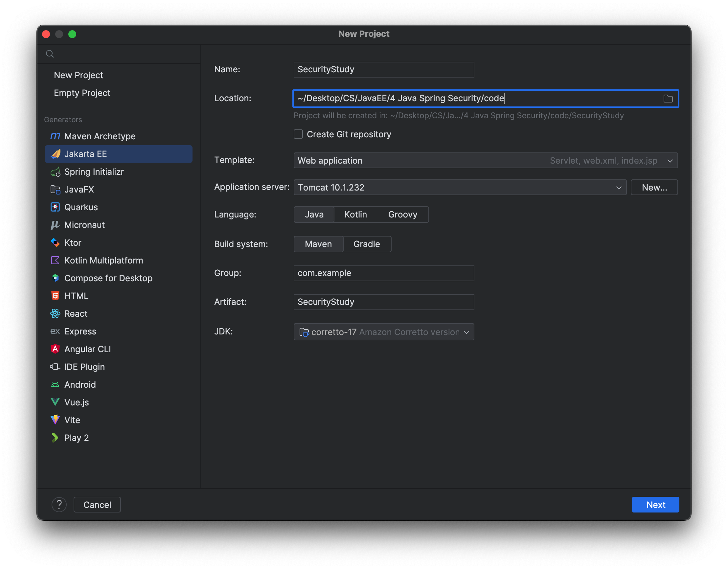
Task: Select the Kotlin language tab
Action: pos(356,215)
